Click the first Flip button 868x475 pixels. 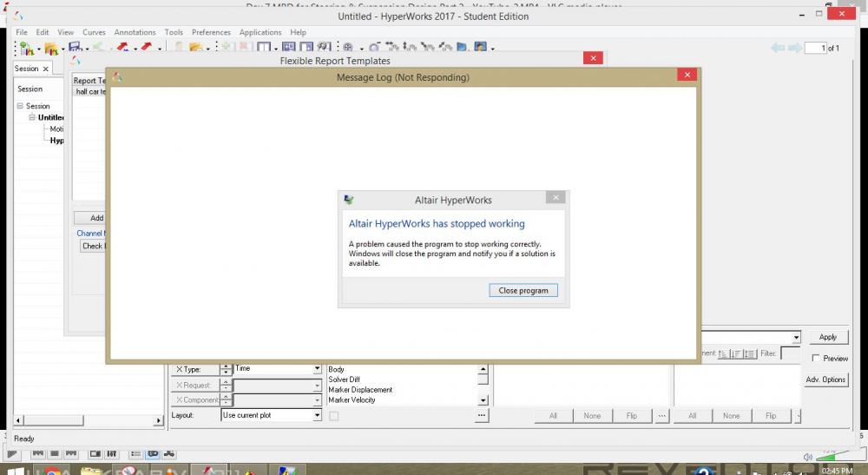click(632, 416)
